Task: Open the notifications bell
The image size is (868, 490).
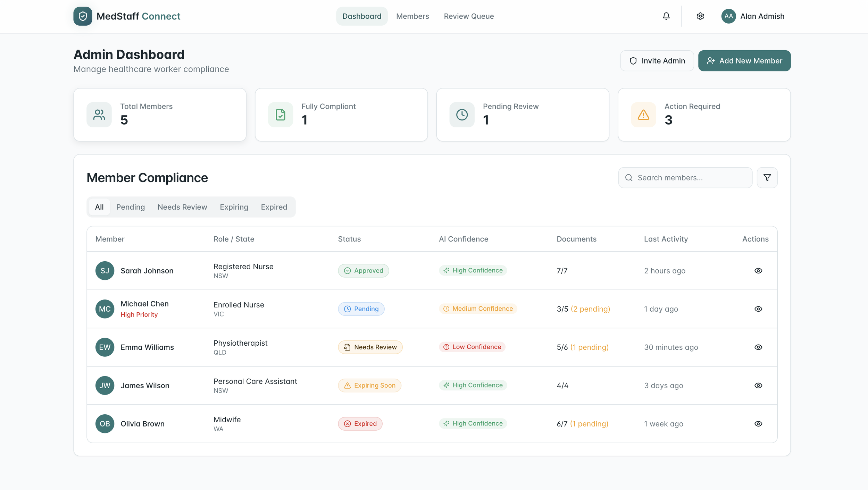Action: (x=666, y=16)
